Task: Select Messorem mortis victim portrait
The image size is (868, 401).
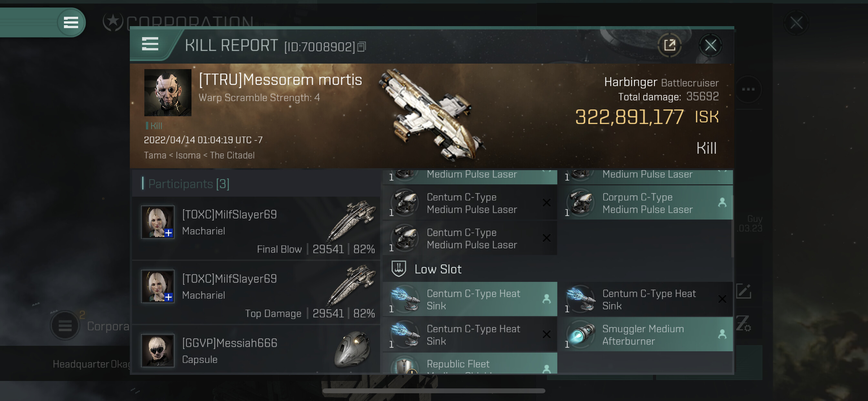Action: (168, 93)
